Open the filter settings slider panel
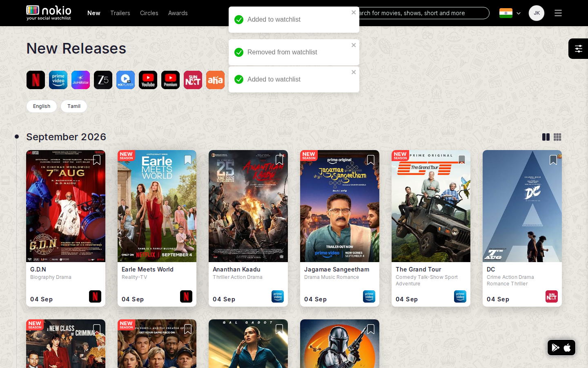The width and height of the screenshot is (588, 368). click(578, 49)
